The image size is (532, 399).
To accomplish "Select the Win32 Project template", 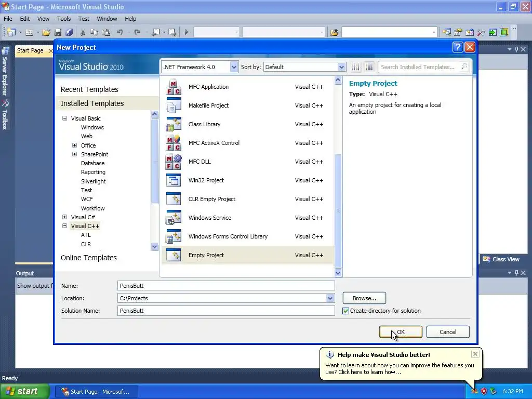I will point(247,180).
